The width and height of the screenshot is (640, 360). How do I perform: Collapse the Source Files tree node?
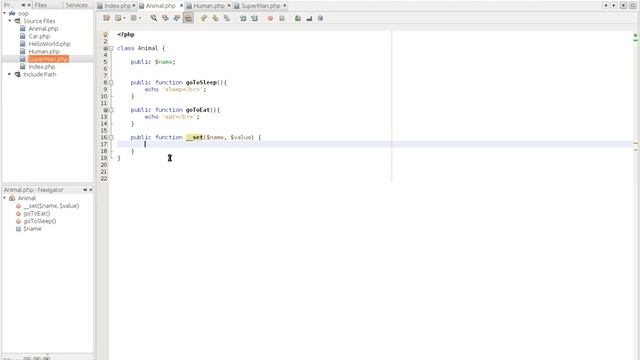[x=10, y=21]
